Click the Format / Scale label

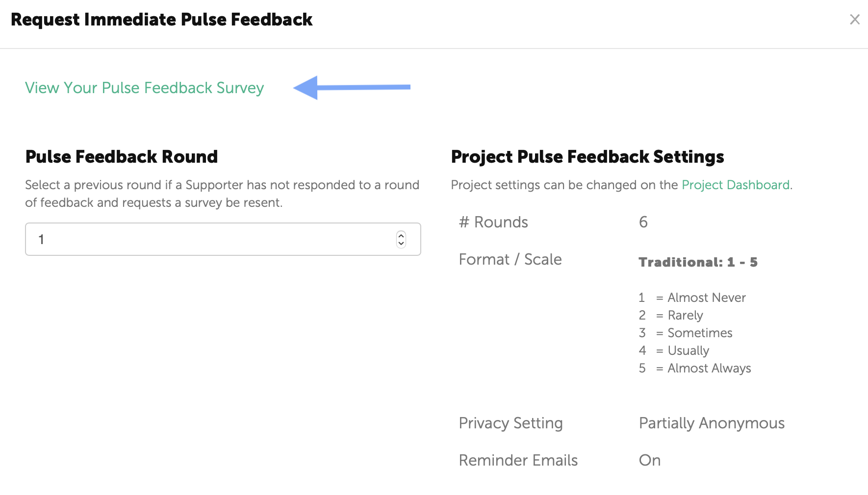510,259
